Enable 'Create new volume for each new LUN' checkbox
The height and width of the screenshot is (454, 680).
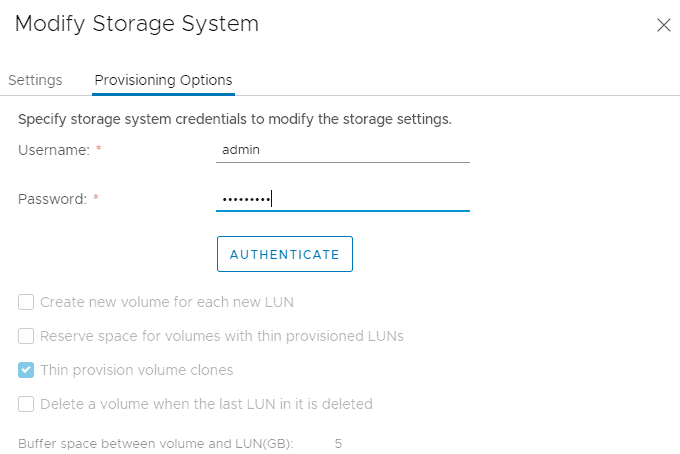[26, 302]
